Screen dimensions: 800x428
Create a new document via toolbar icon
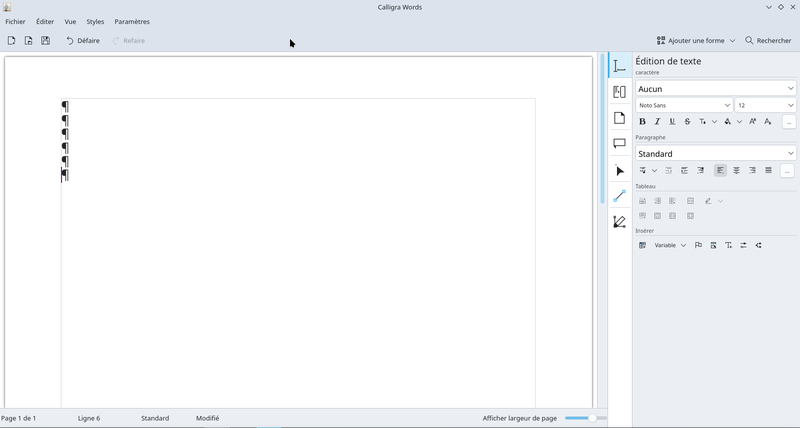coord(11,40)
